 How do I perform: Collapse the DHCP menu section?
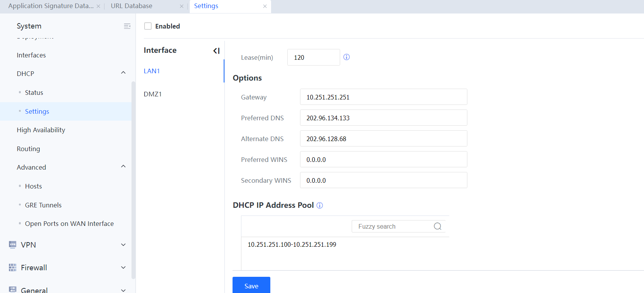click(123, 73)
